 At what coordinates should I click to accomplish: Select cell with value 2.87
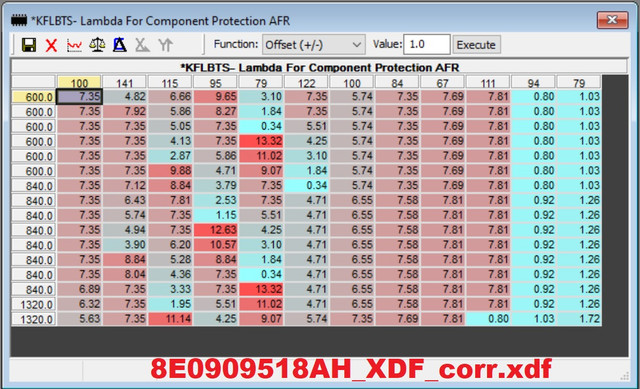click(x=170, y=156)
